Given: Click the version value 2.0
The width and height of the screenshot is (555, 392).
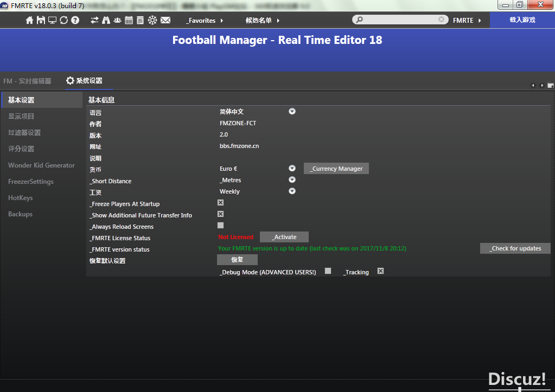Looking at the screenshot, I should [x=224, y=134].
